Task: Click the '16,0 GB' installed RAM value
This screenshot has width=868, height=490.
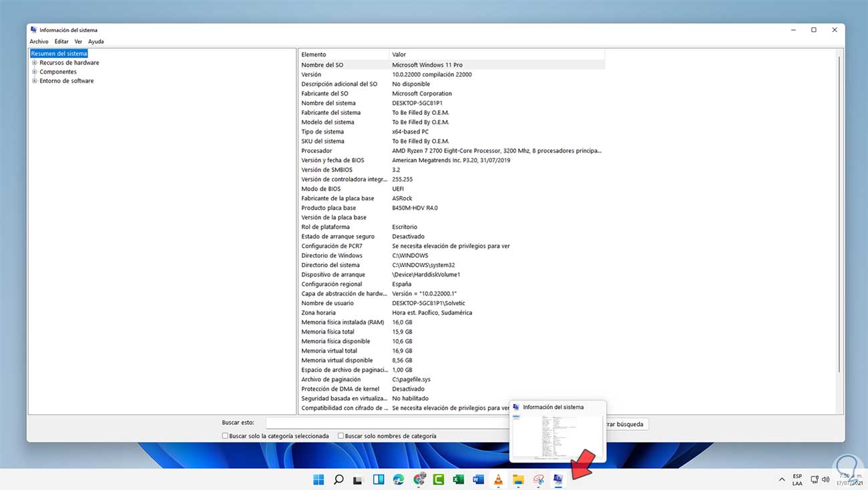Action: [x=402, y=322]
